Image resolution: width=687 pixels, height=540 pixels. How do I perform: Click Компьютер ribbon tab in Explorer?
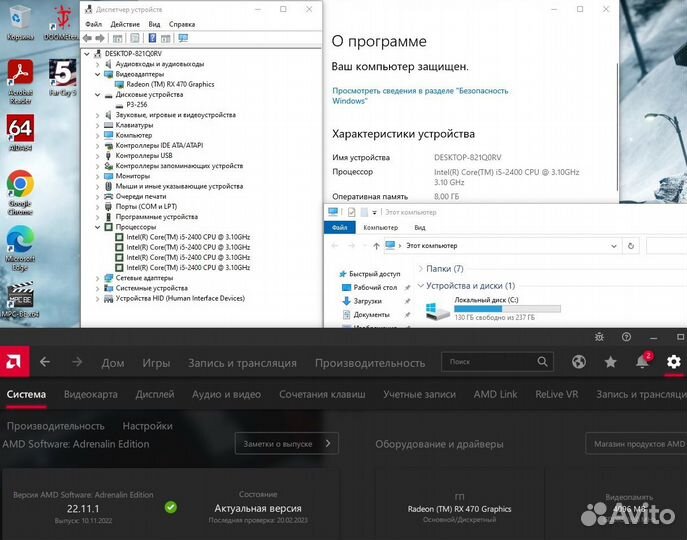coord(380,227)
